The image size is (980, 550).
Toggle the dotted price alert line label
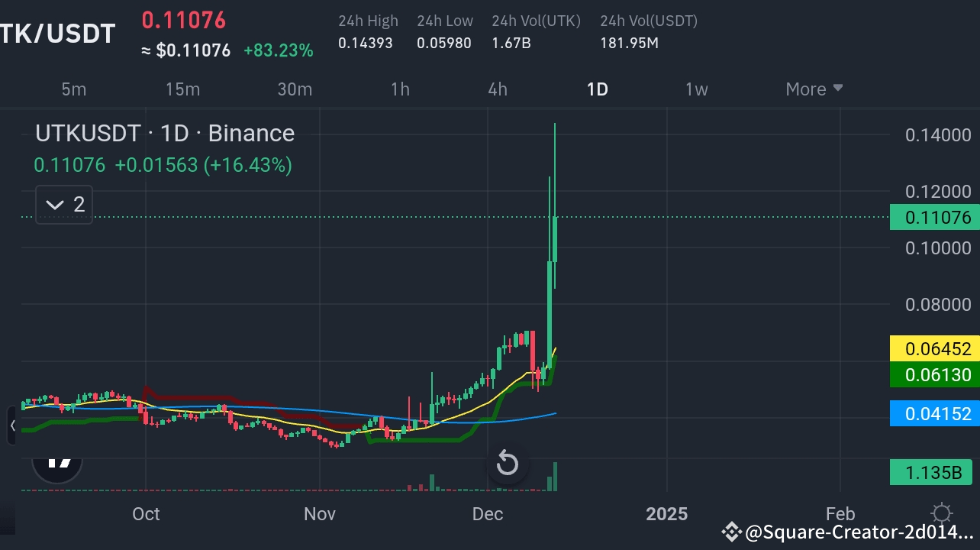click(934, 217)
